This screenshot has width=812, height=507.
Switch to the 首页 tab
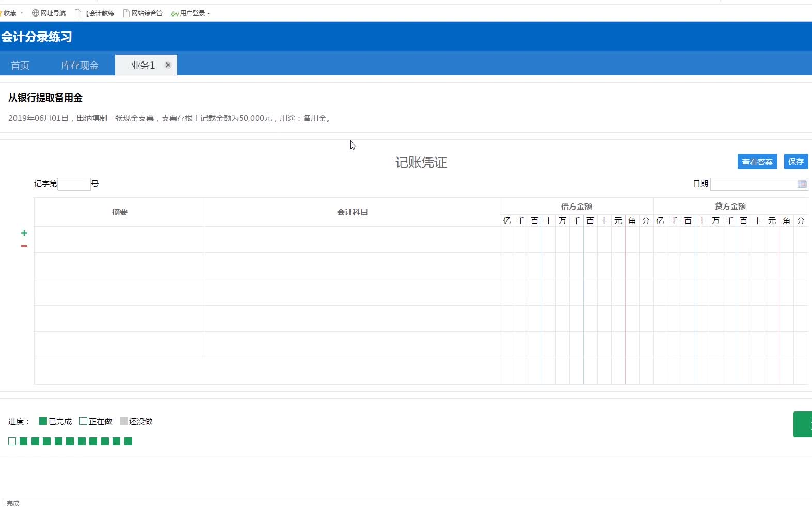point(20,65)
